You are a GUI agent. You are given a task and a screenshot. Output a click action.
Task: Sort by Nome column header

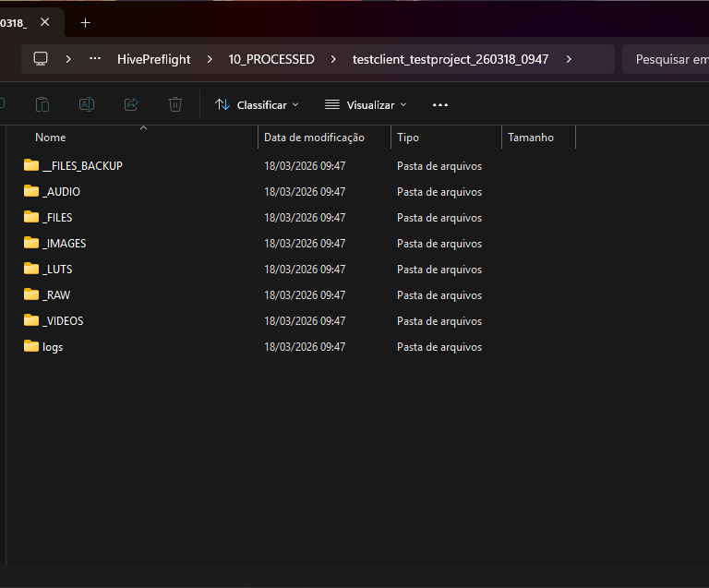click(x=50, y=138)
